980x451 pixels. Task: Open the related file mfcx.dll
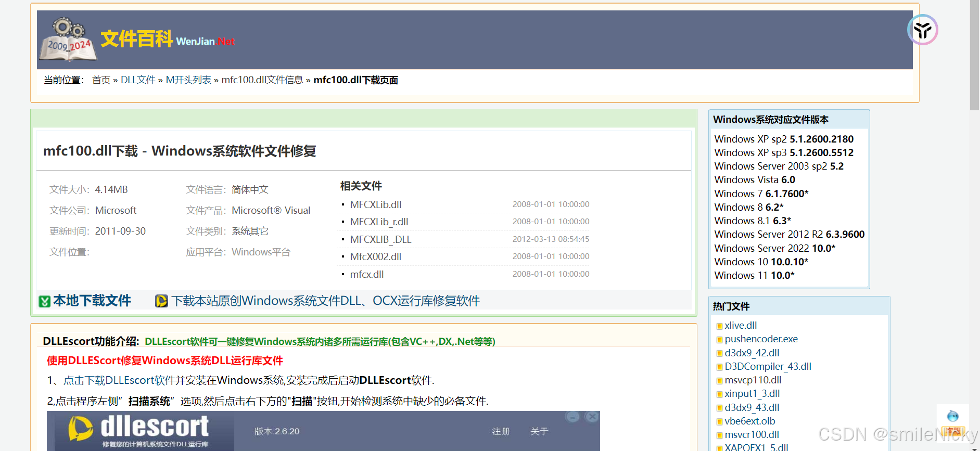pos(367,274)
